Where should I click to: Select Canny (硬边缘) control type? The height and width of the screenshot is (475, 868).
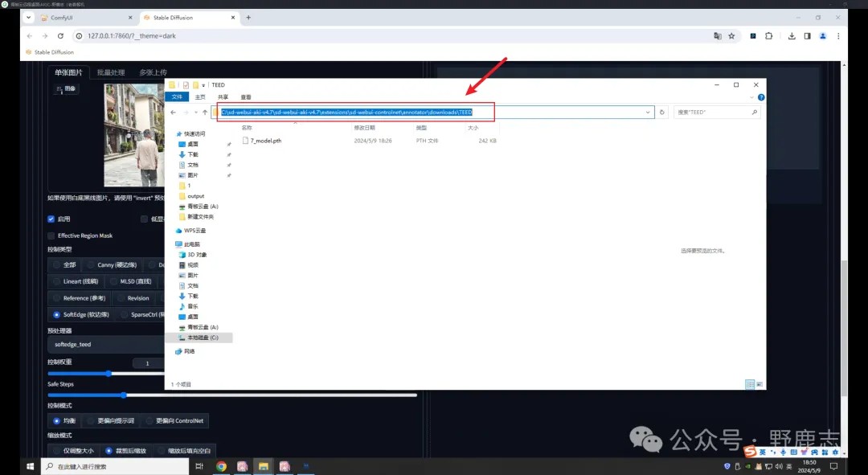click(x=111, y=265)
